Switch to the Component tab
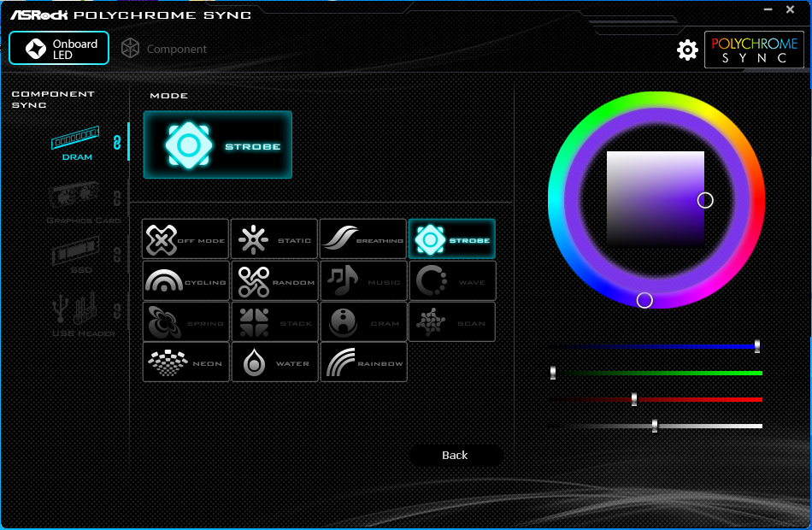 point(163,49)
